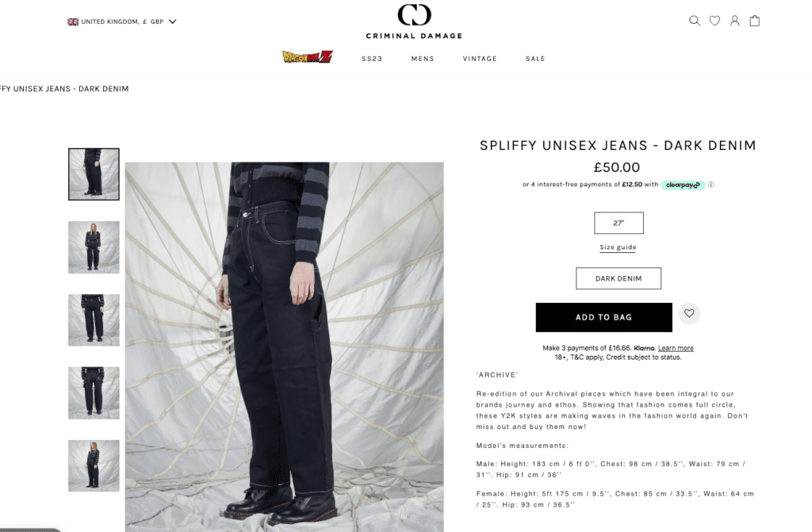Go to the Vintage menu
This screenshot has width=812, height=532.
tap(480, 59)
